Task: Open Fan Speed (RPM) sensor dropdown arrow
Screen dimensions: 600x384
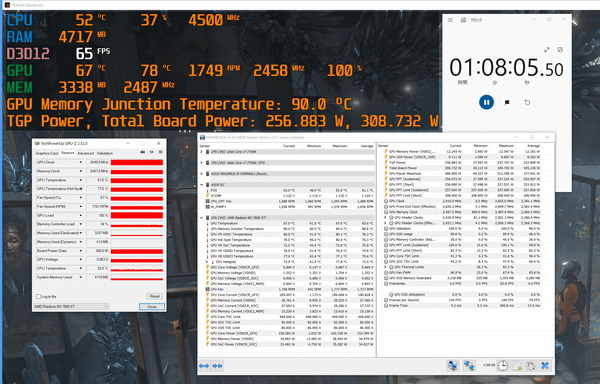Action: click(x=81, y=207)
